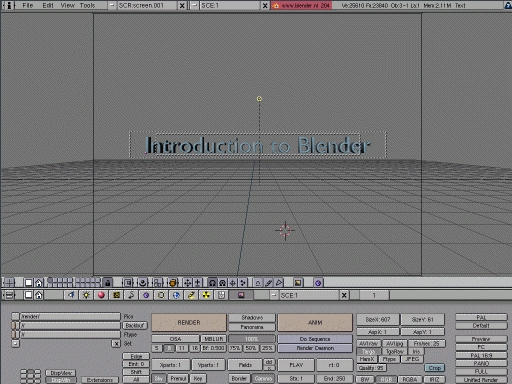
Task: Click the End: 250 frame field
Action: pos(334,379)
